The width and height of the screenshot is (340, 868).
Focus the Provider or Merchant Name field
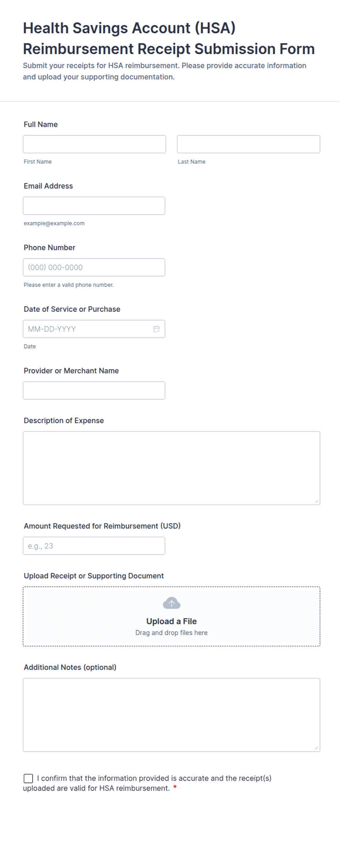[x=94, y=391]
